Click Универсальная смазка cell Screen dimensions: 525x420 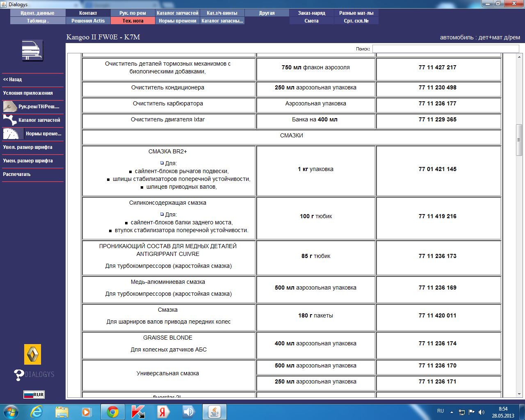click(x=168, y=375)
